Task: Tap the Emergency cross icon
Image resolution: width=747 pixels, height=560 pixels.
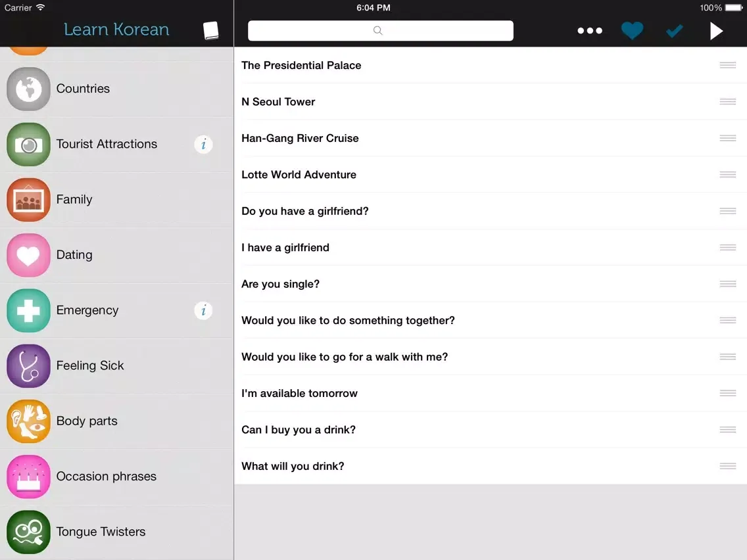Action: [28, 310]
